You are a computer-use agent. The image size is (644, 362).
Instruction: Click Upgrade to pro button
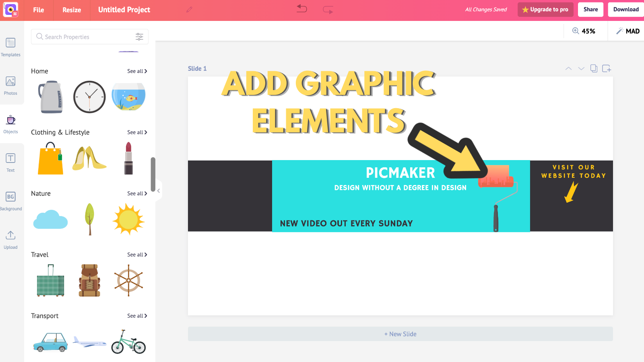click(x=545, y=10)
